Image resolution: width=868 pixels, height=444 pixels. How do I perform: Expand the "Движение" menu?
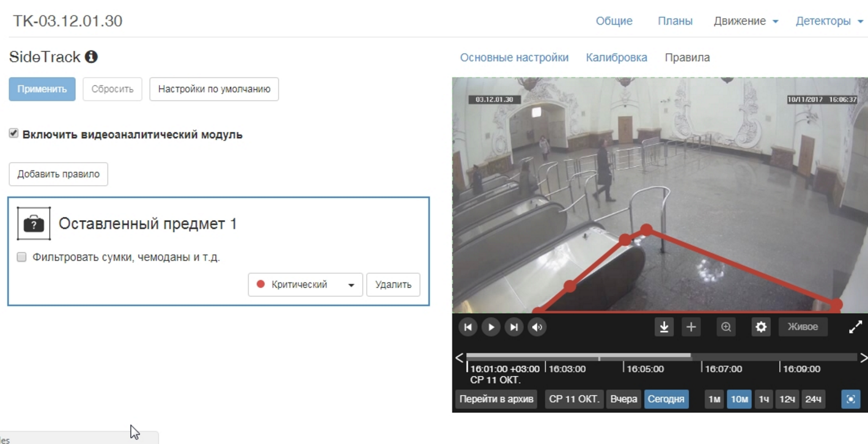click(746, 21)
